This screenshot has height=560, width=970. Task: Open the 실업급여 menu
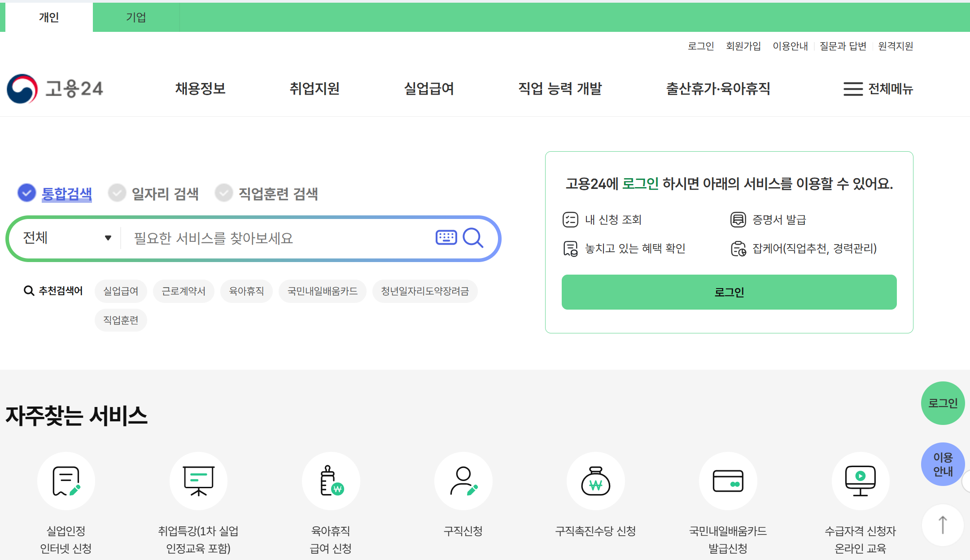pos(429,89)
